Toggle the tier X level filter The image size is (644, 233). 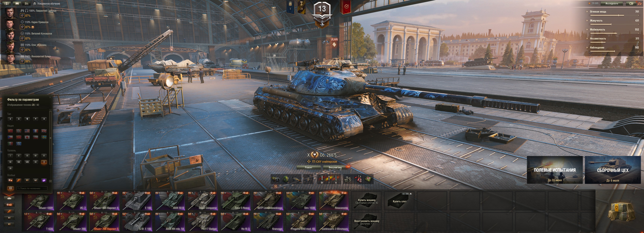(x=44, y=162)
